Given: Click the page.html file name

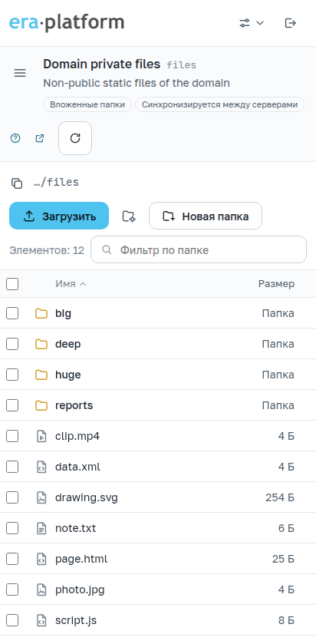Looking at the screenshot, I should (81, 559).
